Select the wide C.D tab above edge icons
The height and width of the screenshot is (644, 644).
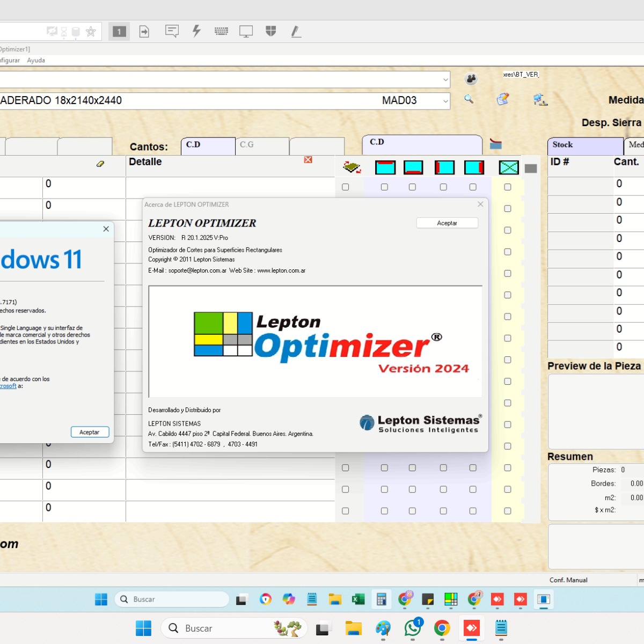tap(422, 145)
